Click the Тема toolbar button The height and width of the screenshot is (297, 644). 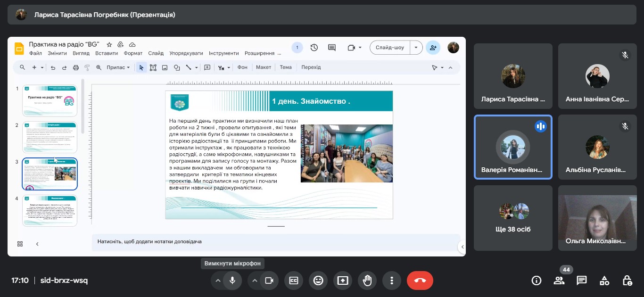click(x=286, y=67)
